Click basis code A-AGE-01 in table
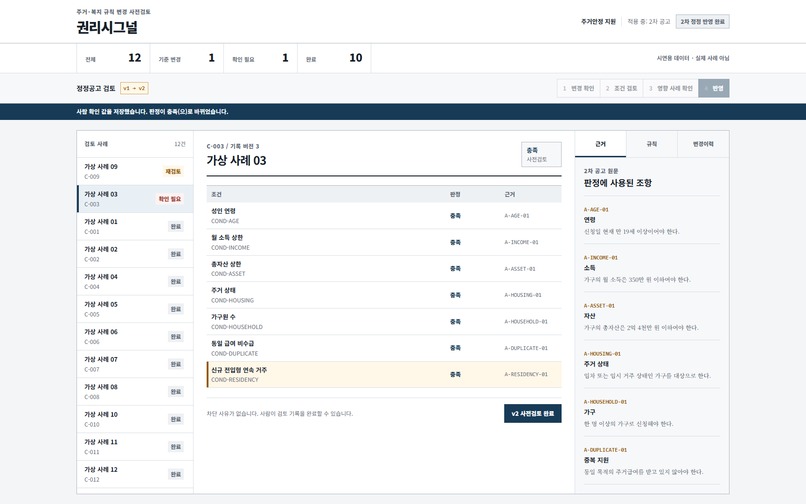Image resolution: width=806 pixels, height=504 pixels. click(x=517, y=216)
